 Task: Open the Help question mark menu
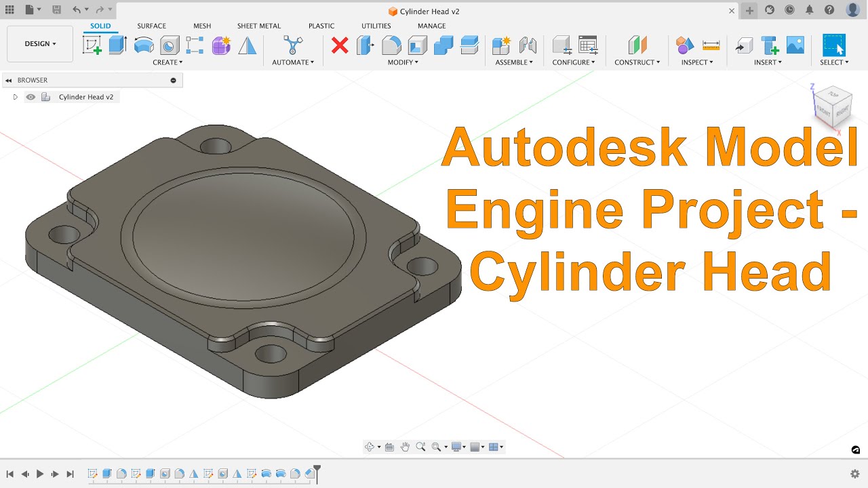point(829,10)
